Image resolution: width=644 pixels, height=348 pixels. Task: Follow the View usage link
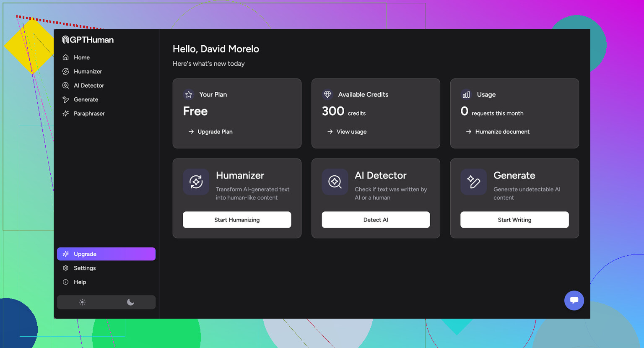pos(351,132)
